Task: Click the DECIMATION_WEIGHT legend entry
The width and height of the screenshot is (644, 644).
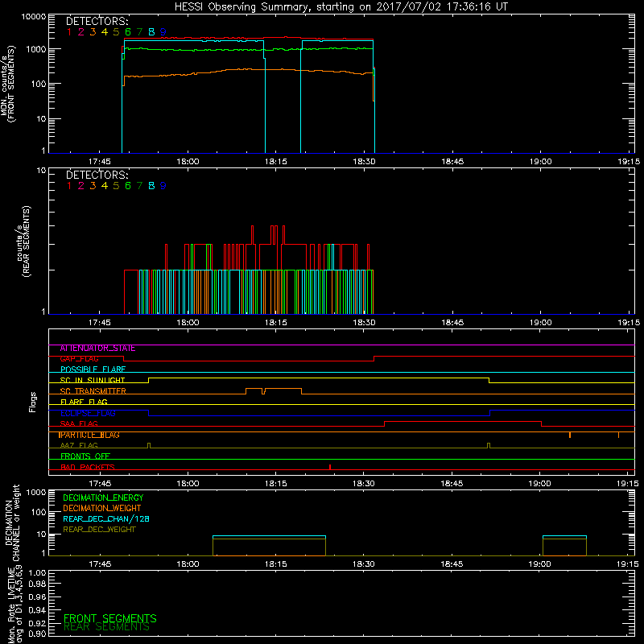Action: pos(102,509)
